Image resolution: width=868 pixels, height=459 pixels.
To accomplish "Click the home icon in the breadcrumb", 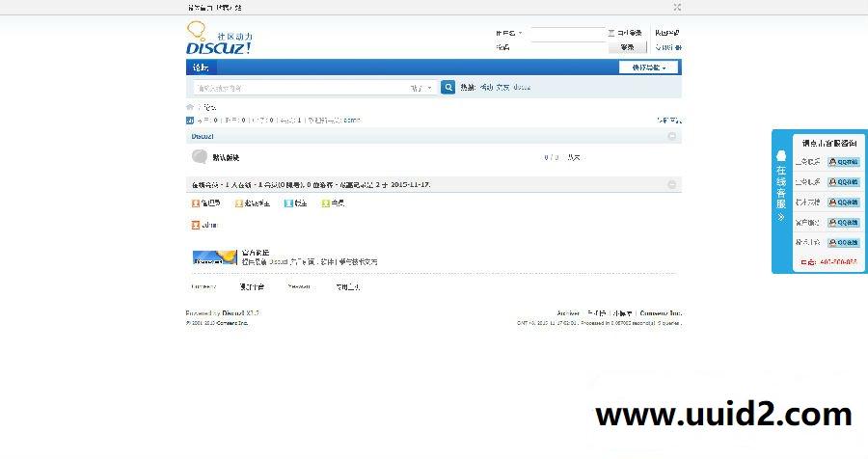I will [190, 107].
